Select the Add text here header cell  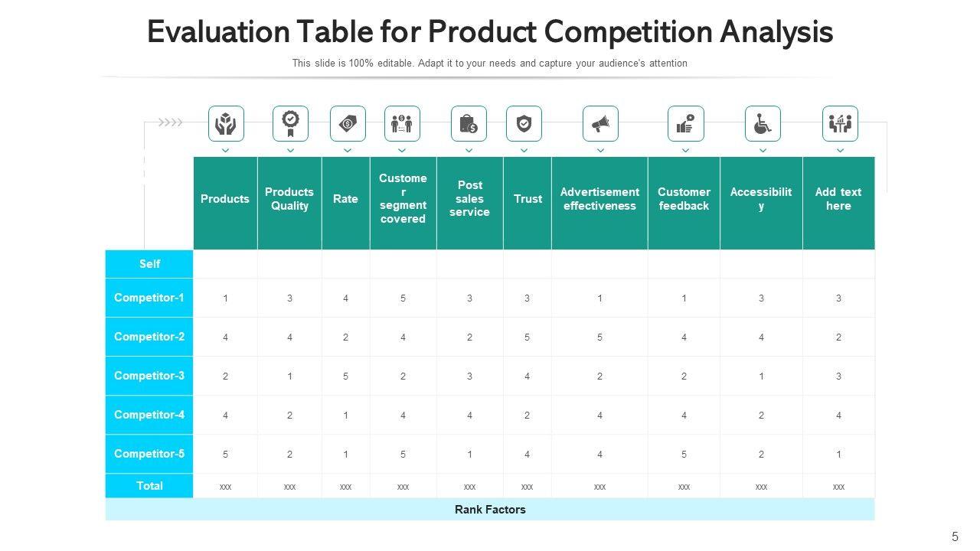click(838, 199)
